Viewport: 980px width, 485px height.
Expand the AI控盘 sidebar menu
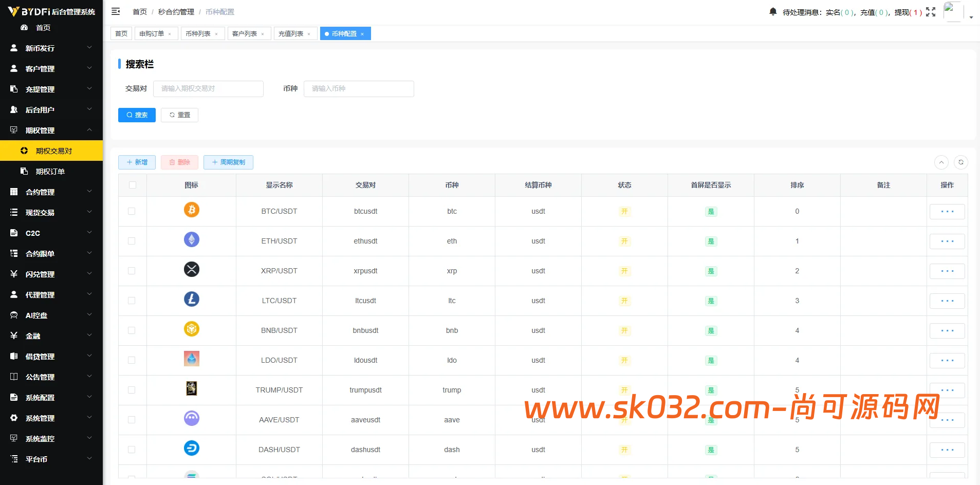(51, 315)
